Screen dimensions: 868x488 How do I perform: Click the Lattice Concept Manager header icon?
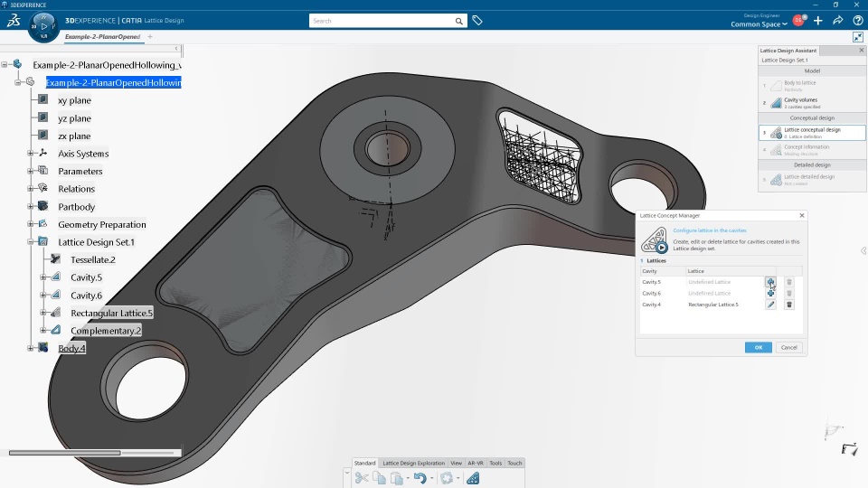pos(655,239)
